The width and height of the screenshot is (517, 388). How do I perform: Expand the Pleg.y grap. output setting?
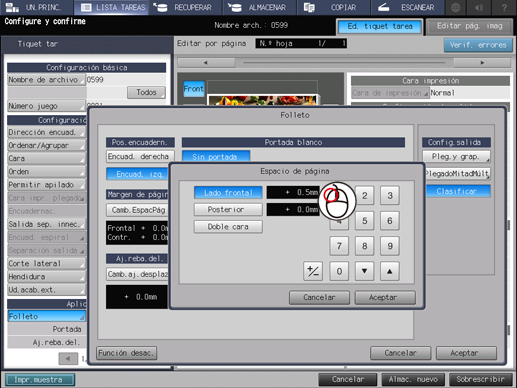456,156
